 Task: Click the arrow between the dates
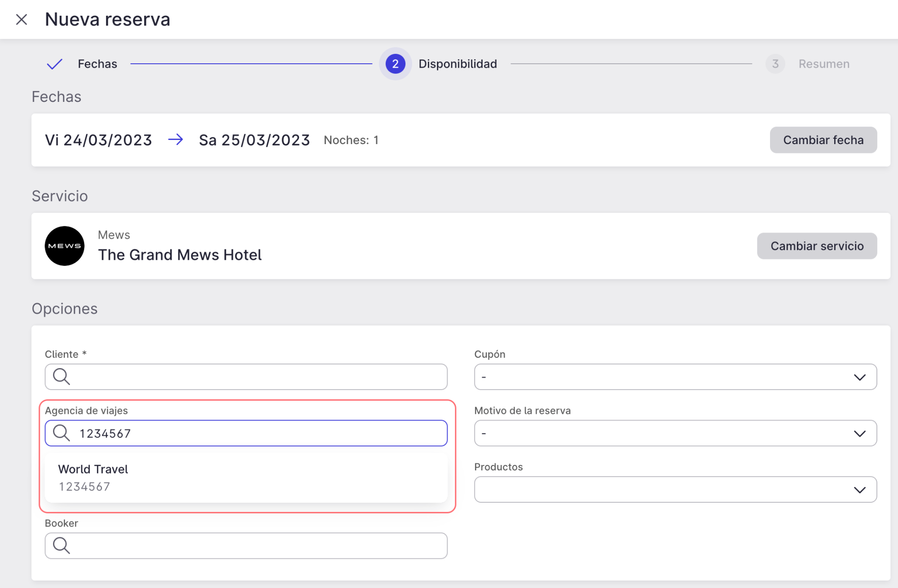[176, 140]
